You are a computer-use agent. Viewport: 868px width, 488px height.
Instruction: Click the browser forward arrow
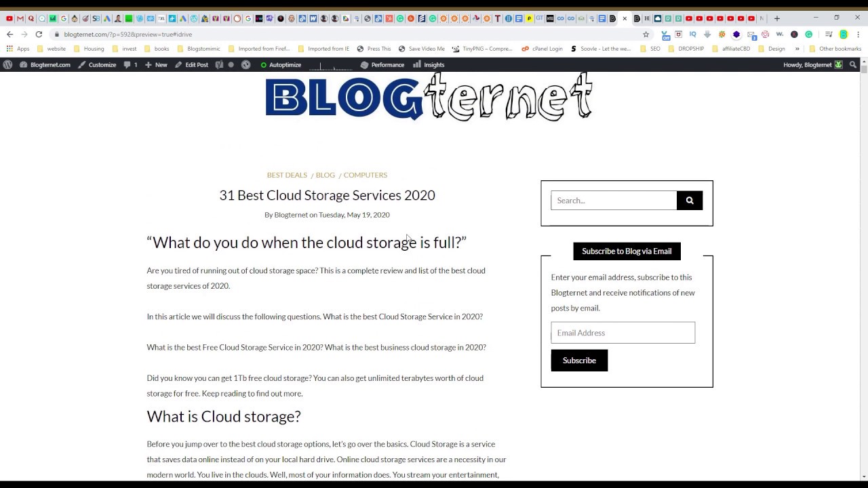click(24, 34)
